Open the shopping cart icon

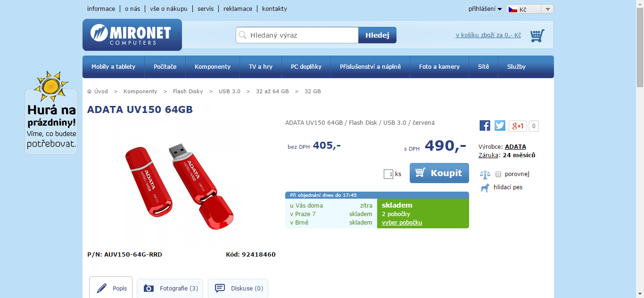[537, 36]
